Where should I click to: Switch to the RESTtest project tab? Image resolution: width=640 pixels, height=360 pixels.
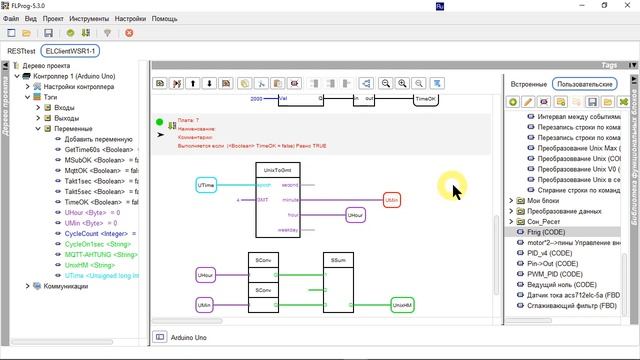(x=21, y=51)
